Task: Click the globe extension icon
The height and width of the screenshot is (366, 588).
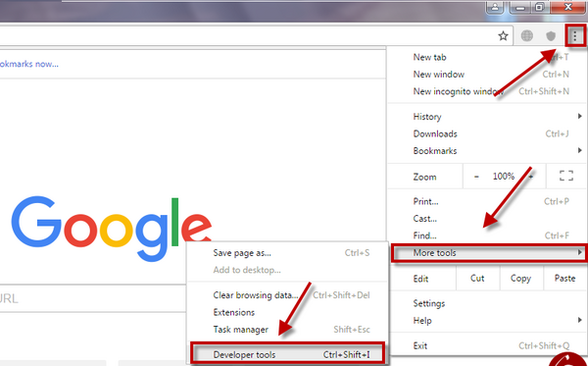Action: [527, 36]
